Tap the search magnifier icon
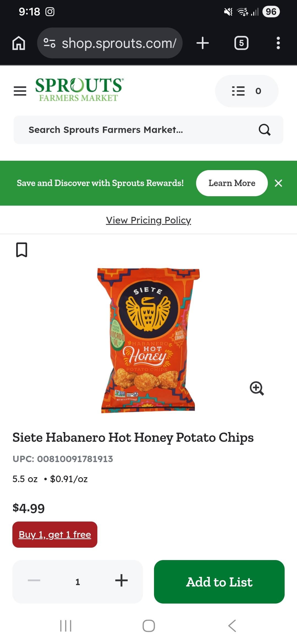The height and width of the screenshot is (644, 297). pyautogui.click(x=265, y=130)
